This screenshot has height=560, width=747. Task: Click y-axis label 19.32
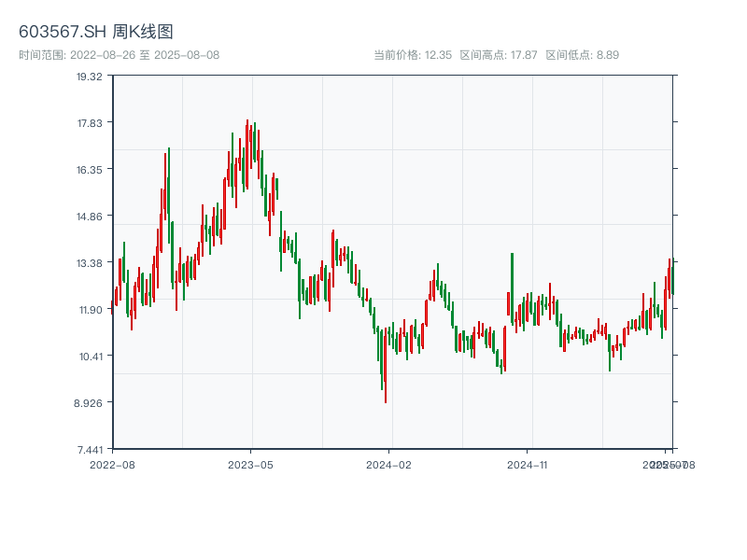pyautogui.click(x=90, y=77)
